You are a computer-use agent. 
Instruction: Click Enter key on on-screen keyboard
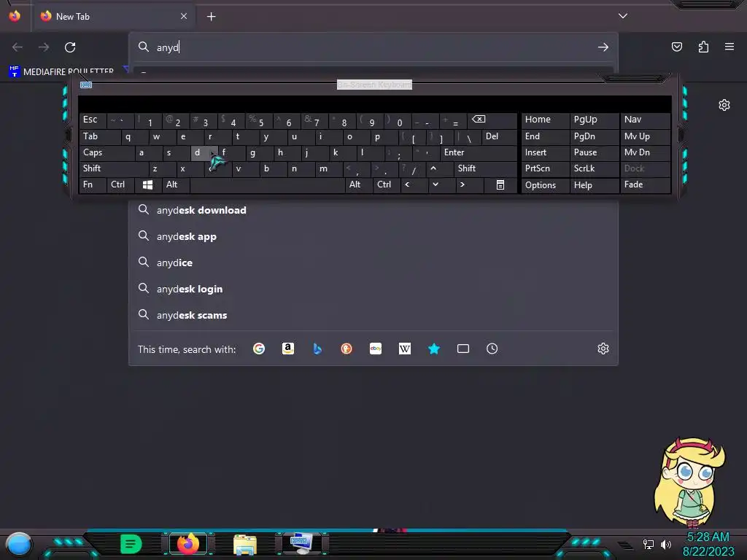[479, 153]
